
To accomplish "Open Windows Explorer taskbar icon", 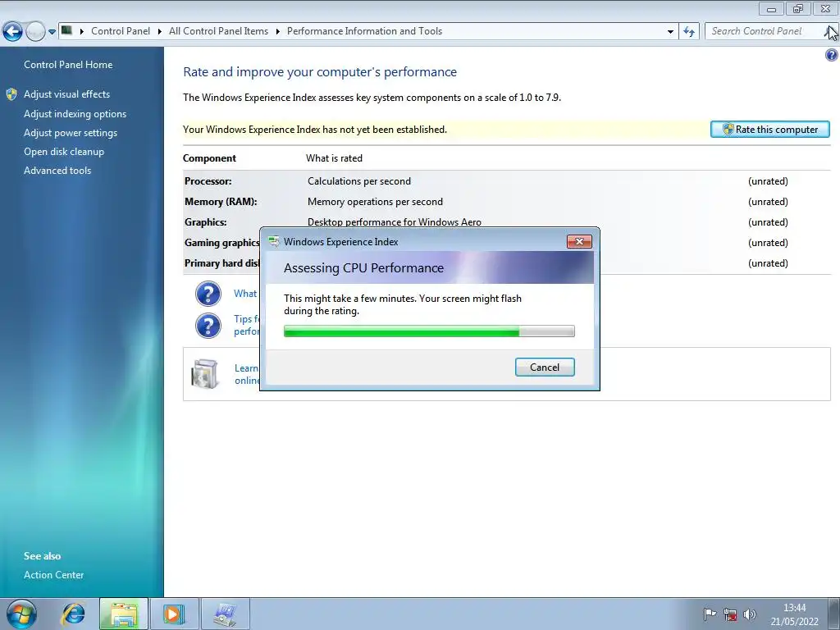I will (x=124, y=614).
